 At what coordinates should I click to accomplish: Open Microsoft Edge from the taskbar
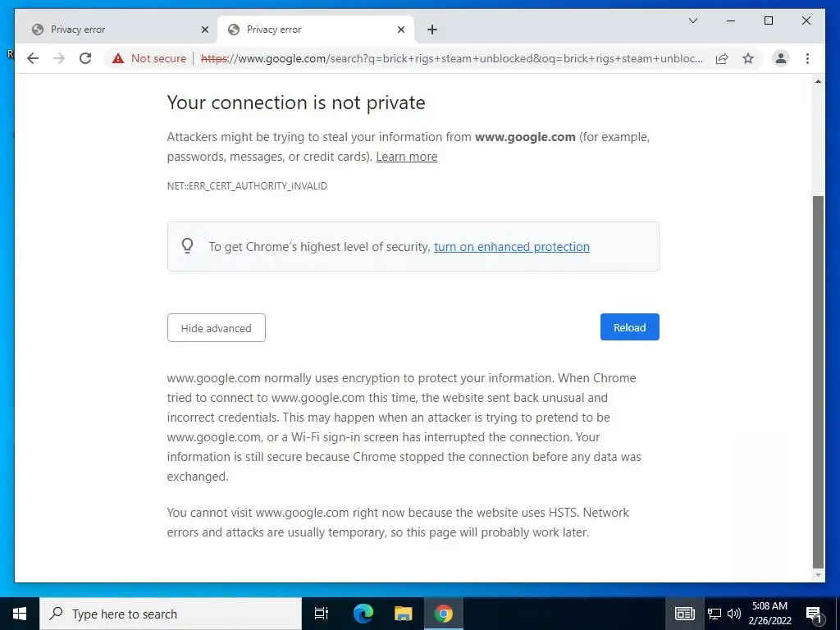coord(363,614)
